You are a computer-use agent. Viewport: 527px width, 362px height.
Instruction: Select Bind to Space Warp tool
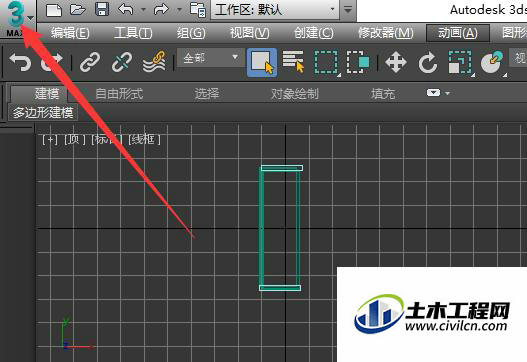154,62
